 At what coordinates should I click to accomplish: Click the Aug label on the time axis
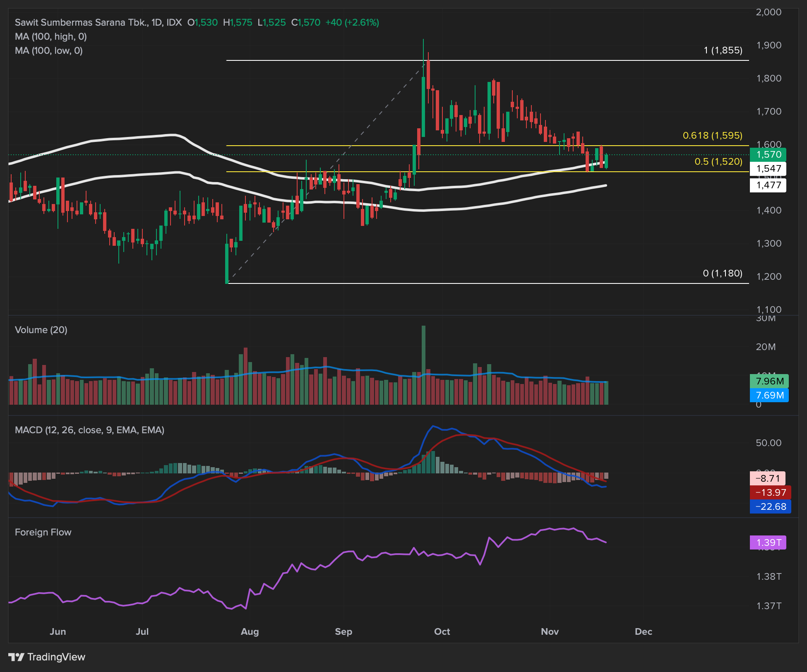coord(250,631)
